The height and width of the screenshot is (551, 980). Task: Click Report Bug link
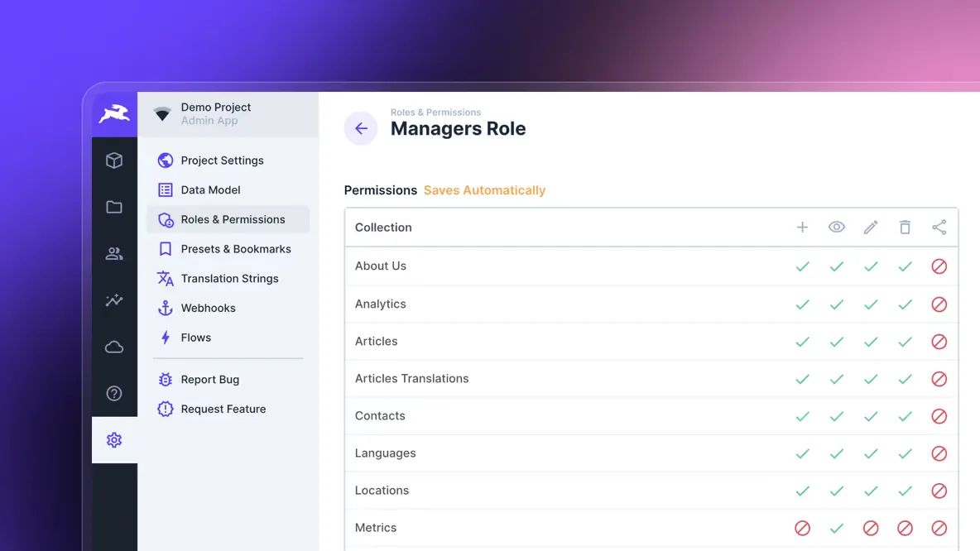[228, 379]
